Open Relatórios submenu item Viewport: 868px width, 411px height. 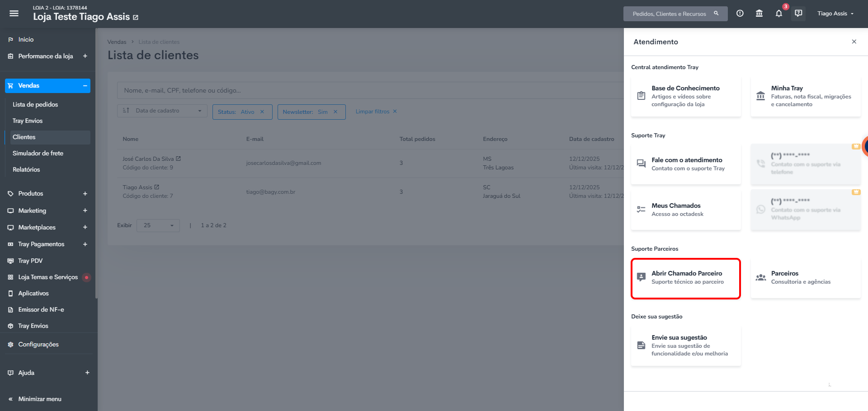(x=26, y=169)
